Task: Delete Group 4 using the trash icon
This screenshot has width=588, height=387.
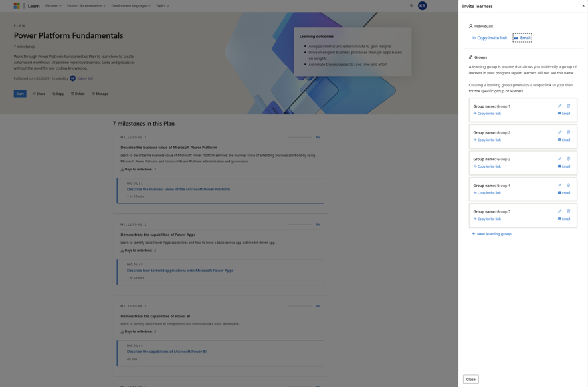Action: point(569,184)
